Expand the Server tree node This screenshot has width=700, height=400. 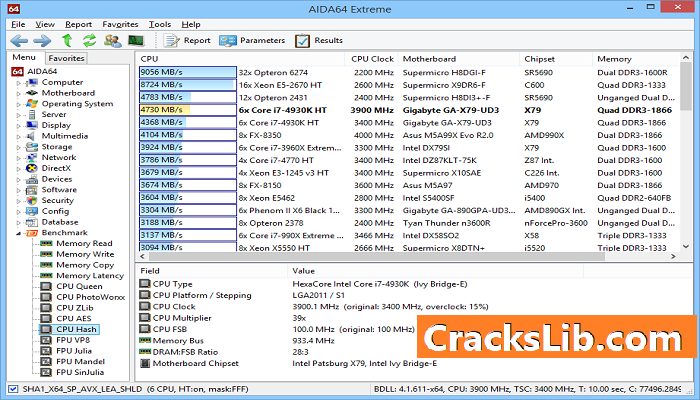coord(19,115)
